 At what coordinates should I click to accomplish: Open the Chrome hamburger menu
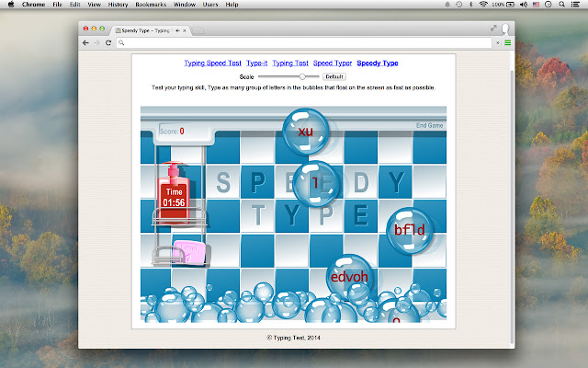click(508, 43)
